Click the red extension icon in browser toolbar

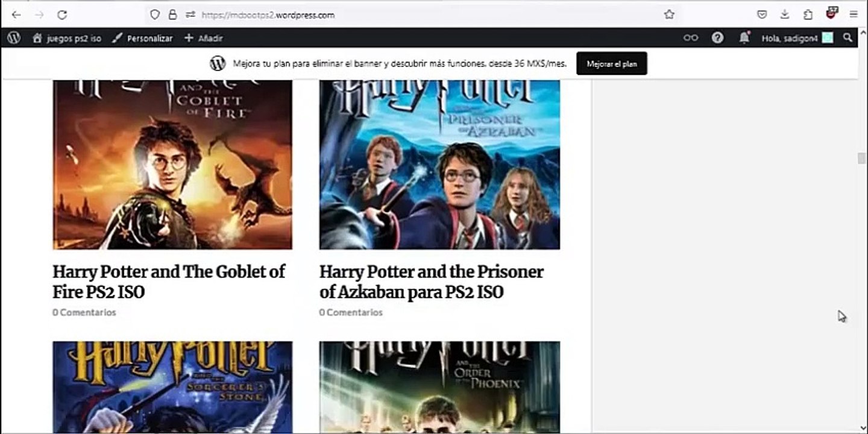(832, 13)
